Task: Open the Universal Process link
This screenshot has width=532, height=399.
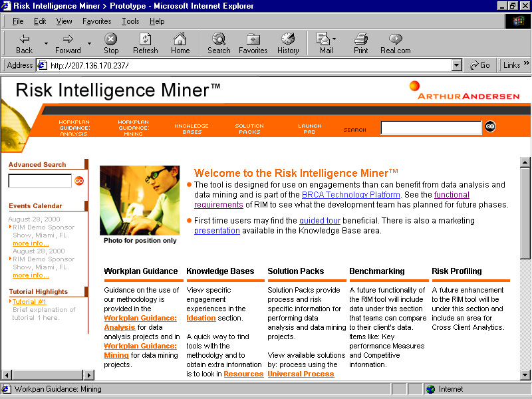Action: pyautogui.click(x=301, y=374)
